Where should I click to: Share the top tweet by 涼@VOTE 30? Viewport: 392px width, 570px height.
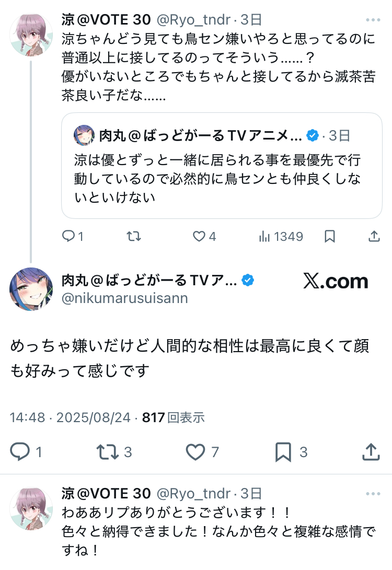[374, 237]
